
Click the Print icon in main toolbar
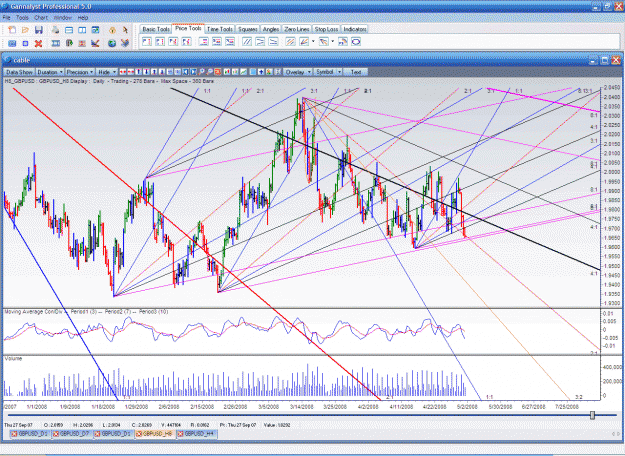click(55, 30)
